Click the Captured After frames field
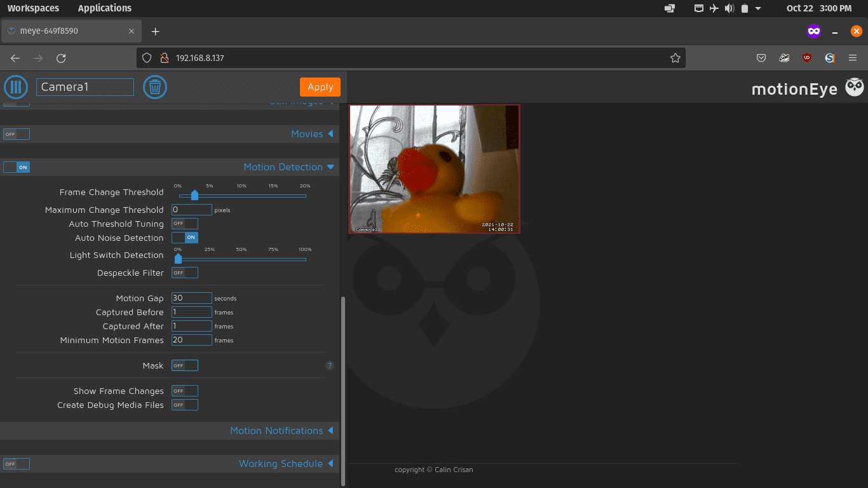 (x=192, y=326)
